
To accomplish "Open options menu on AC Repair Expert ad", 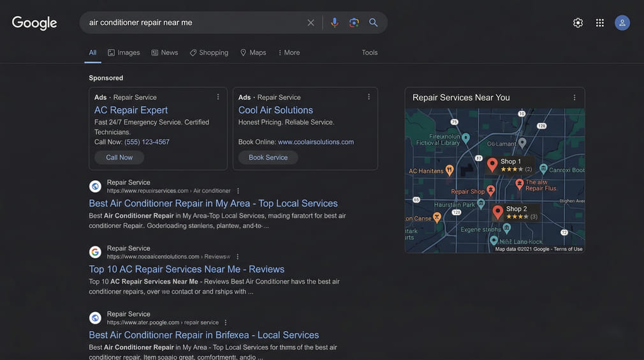I will pos(218,97).
